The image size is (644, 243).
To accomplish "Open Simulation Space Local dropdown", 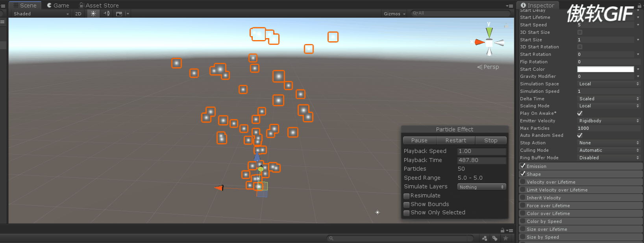I will coord(609,84).
